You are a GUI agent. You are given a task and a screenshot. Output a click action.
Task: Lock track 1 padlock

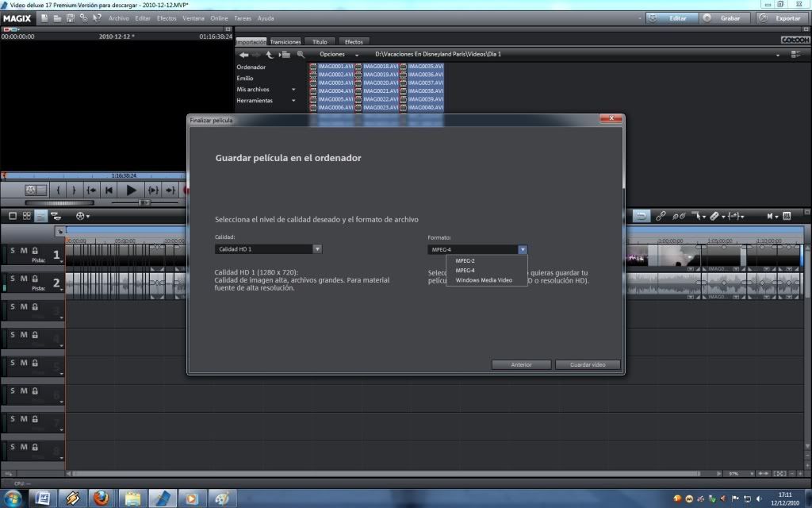tap(35, 250)
